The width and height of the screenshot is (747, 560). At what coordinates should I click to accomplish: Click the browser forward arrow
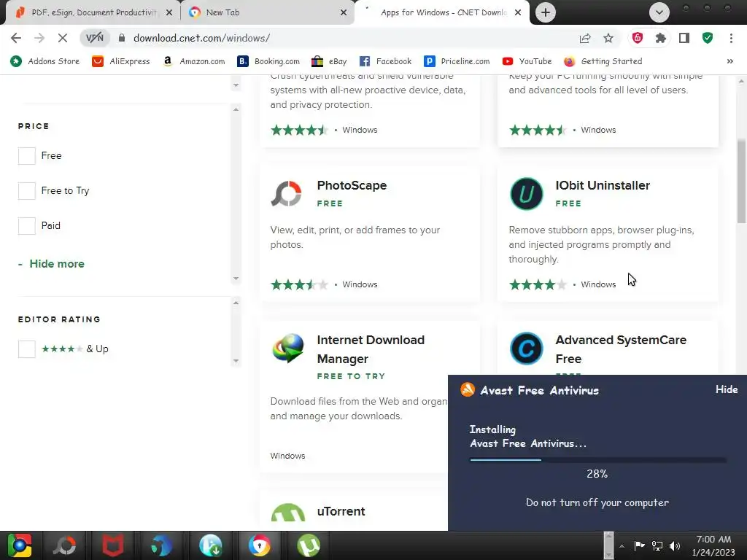coord(39,38)
